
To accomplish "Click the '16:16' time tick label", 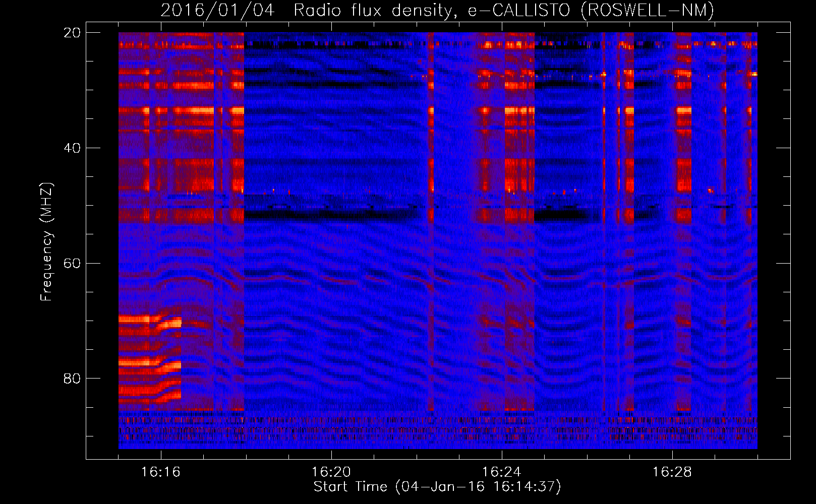I will click(161, 472).
